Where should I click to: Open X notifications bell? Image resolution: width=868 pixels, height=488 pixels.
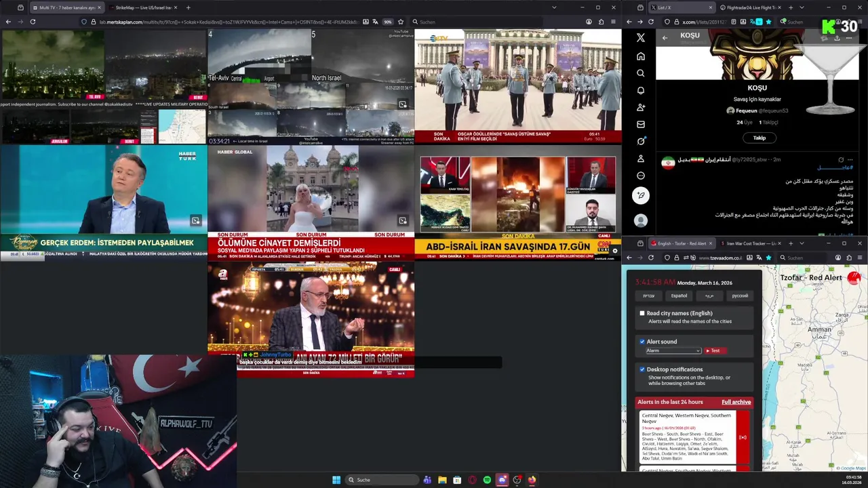coord(641,90)
